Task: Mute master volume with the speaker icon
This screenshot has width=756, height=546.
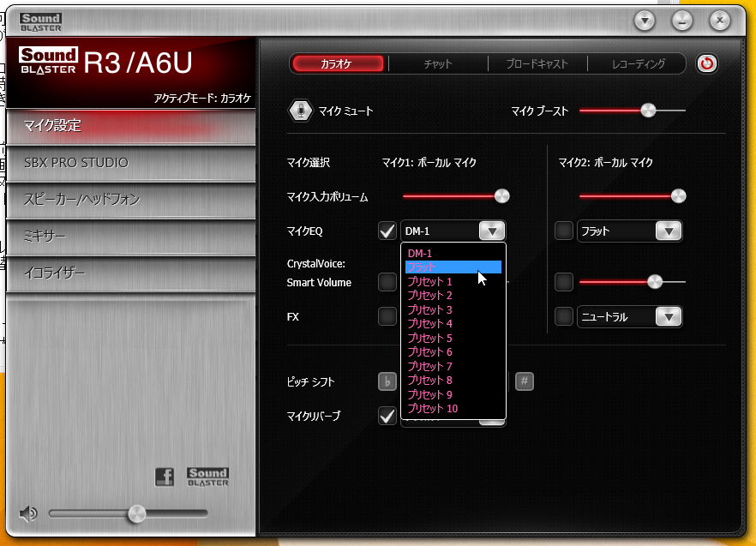Action: click(x=28, y=514)
